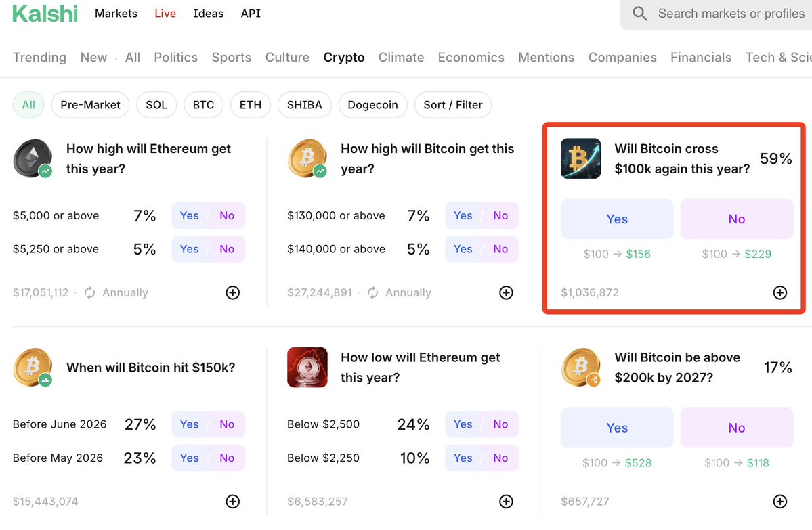Select Yes for Ethereum $5,000 or above

coord(189,215)
